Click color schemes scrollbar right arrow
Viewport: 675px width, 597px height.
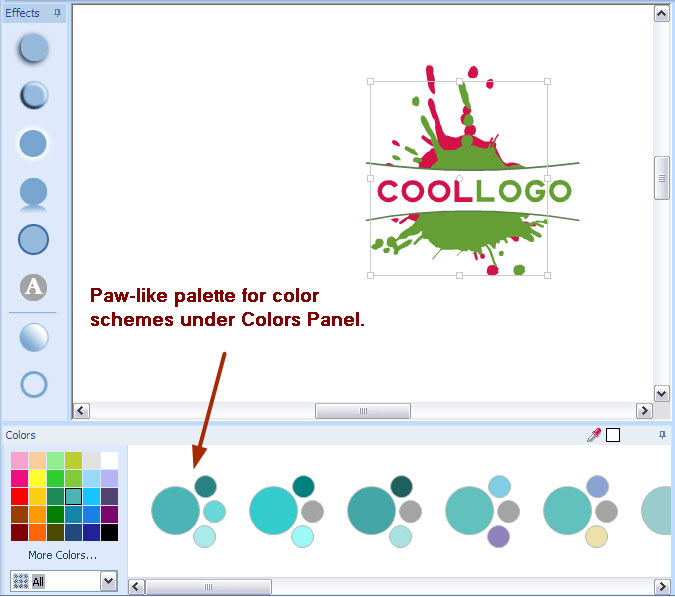(x=662, y=587)
